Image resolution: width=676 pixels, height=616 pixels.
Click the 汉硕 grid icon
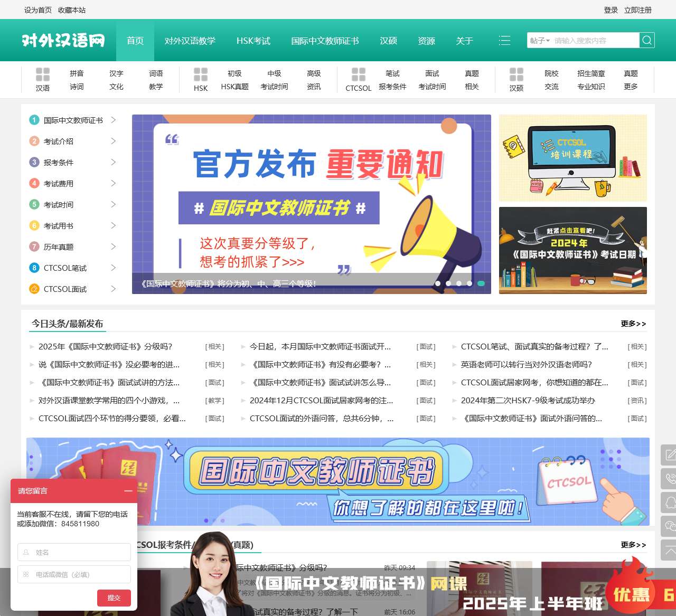point(517,74)
